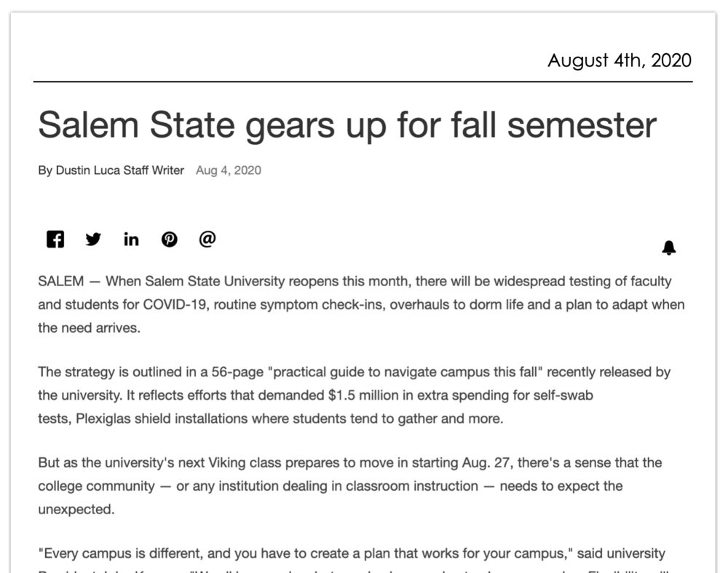Click the headline 'Salem State gears up for fall semester'
Image resolution: width=728 pixels, height=573 pixels.
(347, 125)
